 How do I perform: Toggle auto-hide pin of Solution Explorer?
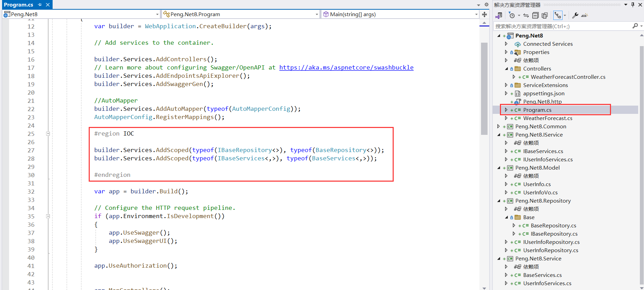coord(633,5)
